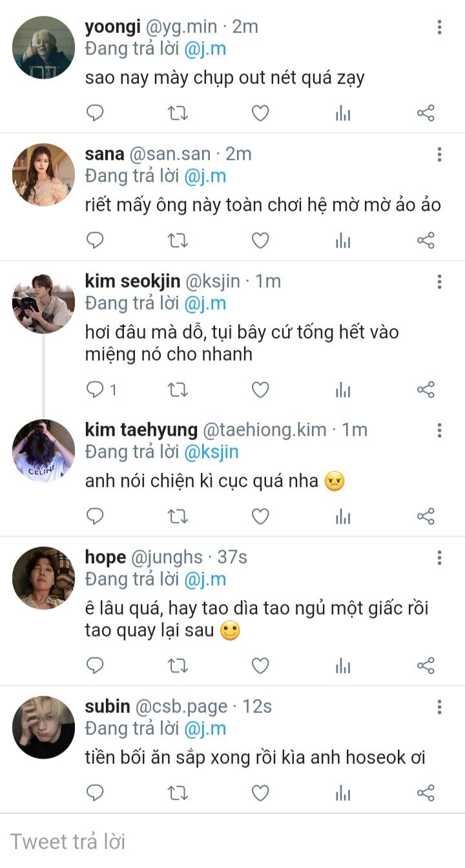This screenshot has height=868, width=465.
Task: Share sana's reply
Action: click(426, 241)
